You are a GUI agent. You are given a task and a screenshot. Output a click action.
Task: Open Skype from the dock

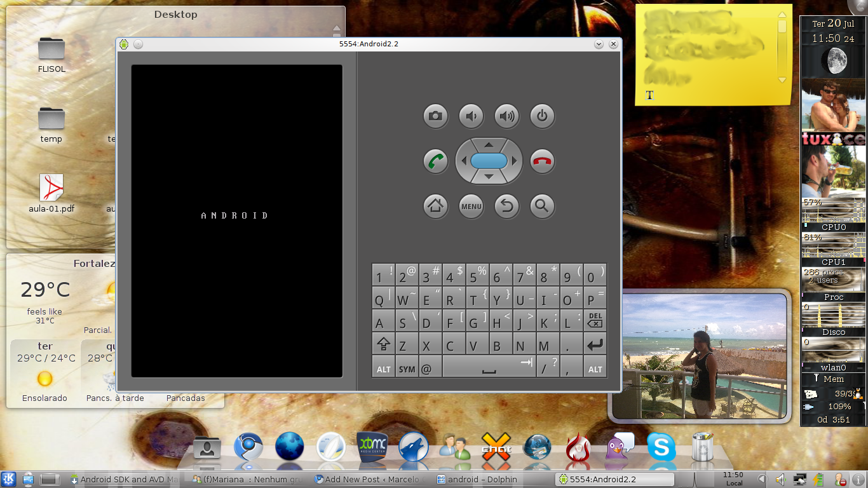661,447
